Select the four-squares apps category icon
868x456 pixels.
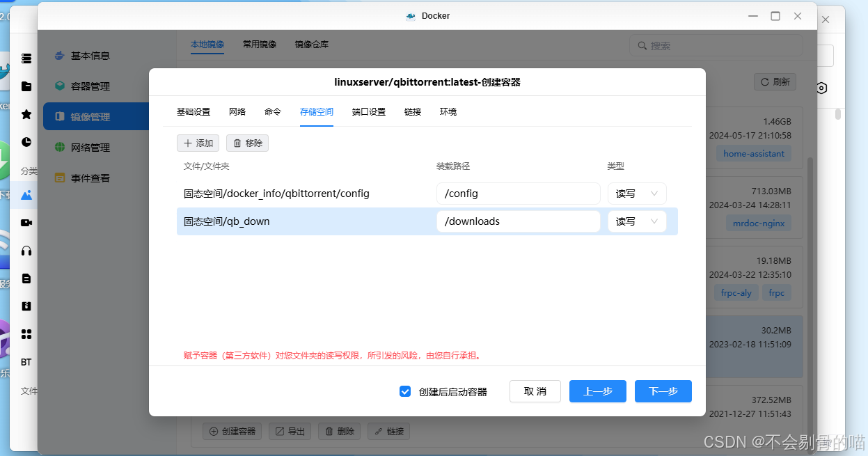26,334
